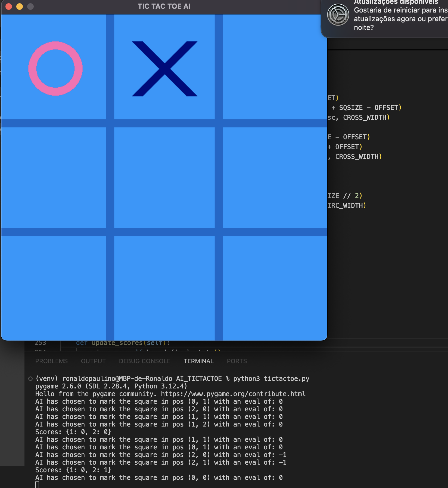Viewport: 448px width, 488px height.
Task: Click the software update notification text
Action: point(401,16)
